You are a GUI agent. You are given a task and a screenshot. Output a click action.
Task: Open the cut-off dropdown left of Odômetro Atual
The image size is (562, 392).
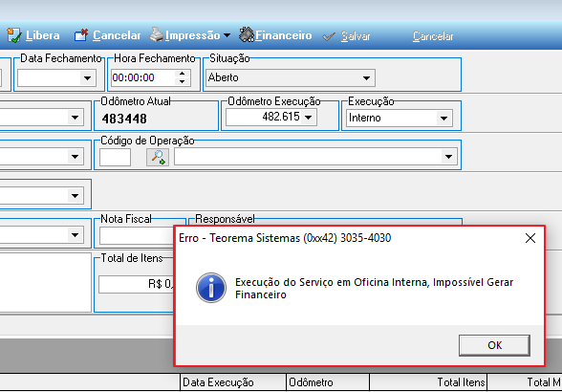click(x=75, y=118)
